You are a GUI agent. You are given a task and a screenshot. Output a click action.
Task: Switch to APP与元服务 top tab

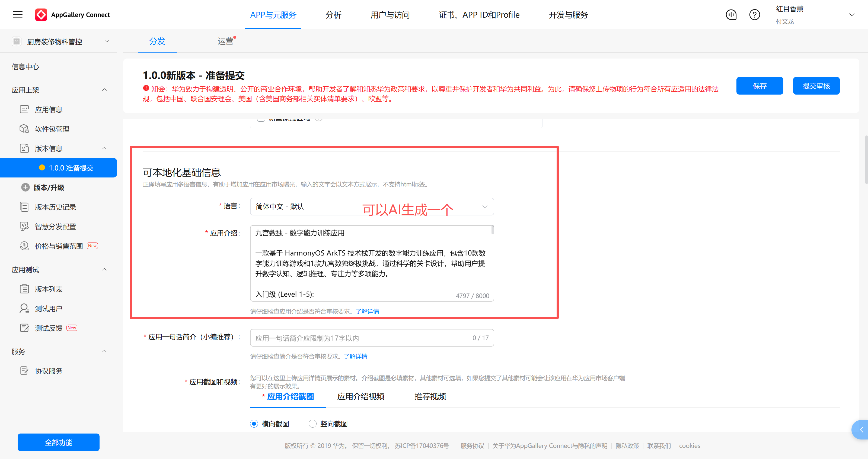click(x=273, y=15)
